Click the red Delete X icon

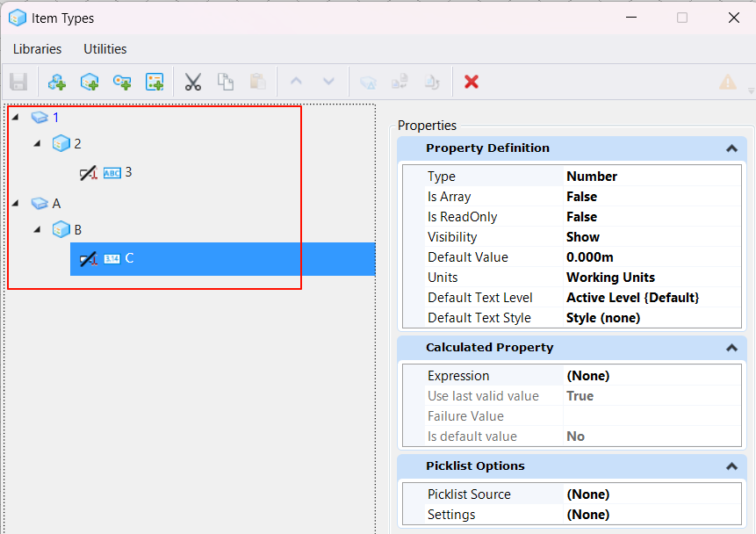pyautogui.click(x=472, y=82)
